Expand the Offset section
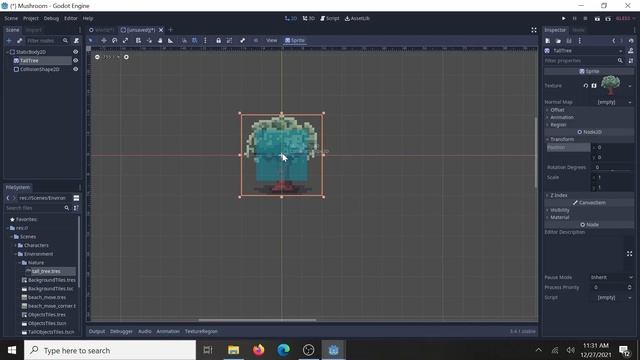 (557, 110)
